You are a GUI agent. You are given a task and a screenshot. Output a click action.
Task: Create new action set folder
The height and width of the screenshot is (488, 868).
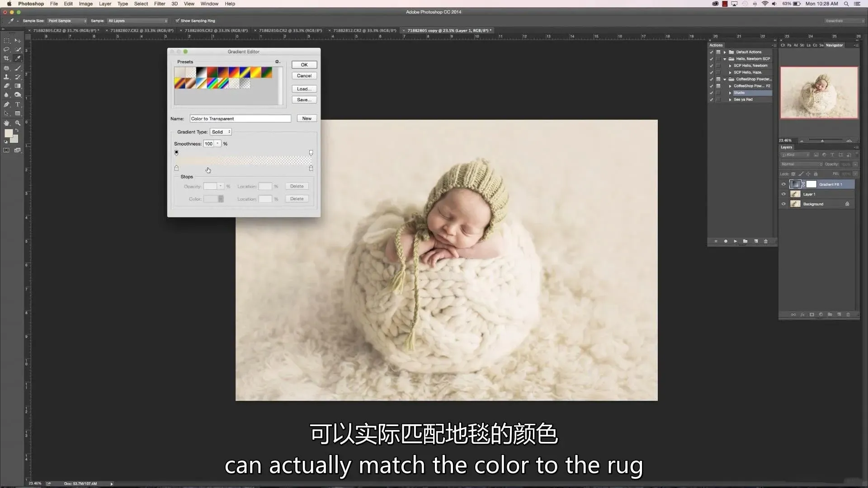coord(745,241)
